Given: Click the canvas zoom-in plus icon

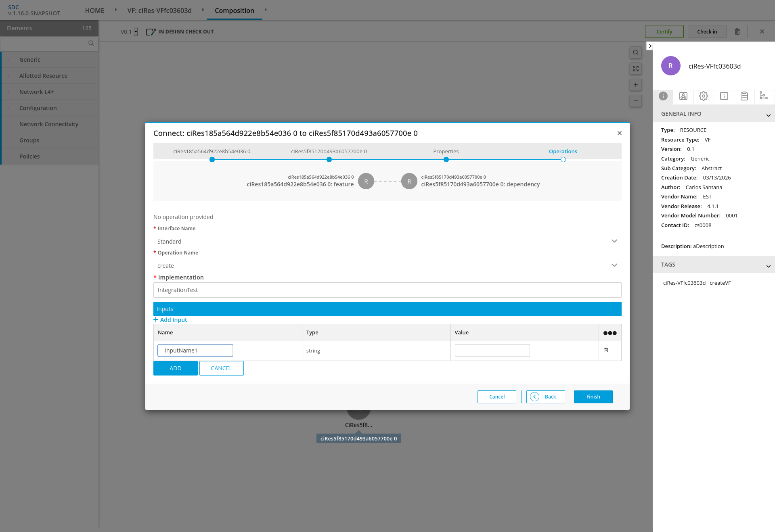Looking at the screenshot, I should 635,85.
